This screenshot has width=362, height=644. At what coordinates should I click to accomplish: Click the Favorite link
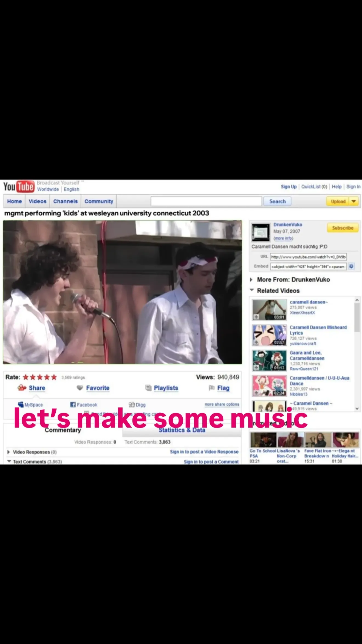98,388
